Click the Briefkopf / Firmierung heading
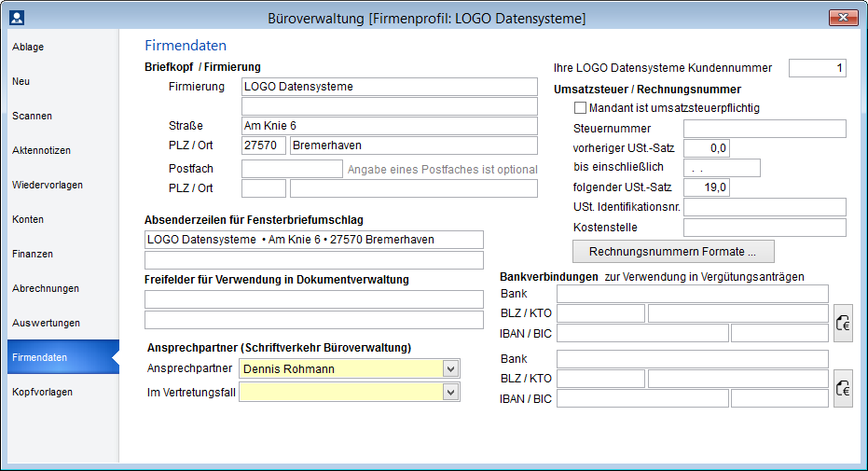The height and width of the screenshot is (471, 868). pos(202,67)
